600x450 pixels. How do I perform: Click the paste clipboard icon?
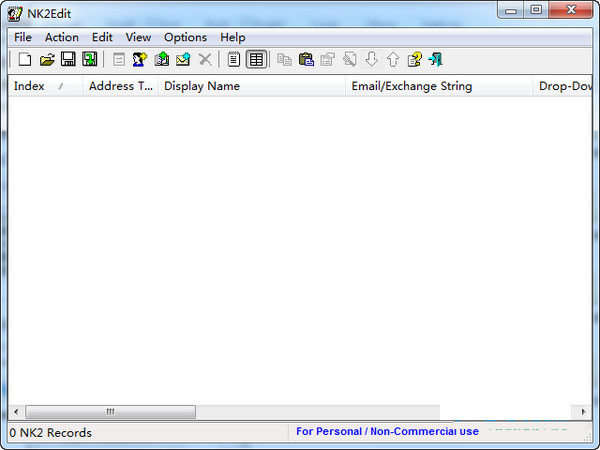(306, 60)
